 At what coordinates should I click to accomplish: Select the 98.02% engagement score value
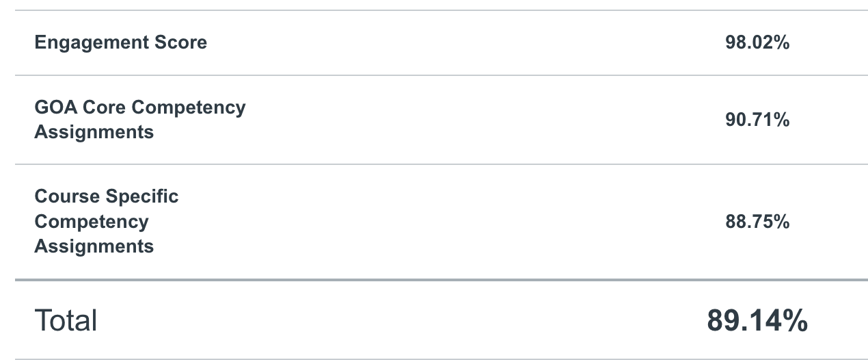coord(757,42)
